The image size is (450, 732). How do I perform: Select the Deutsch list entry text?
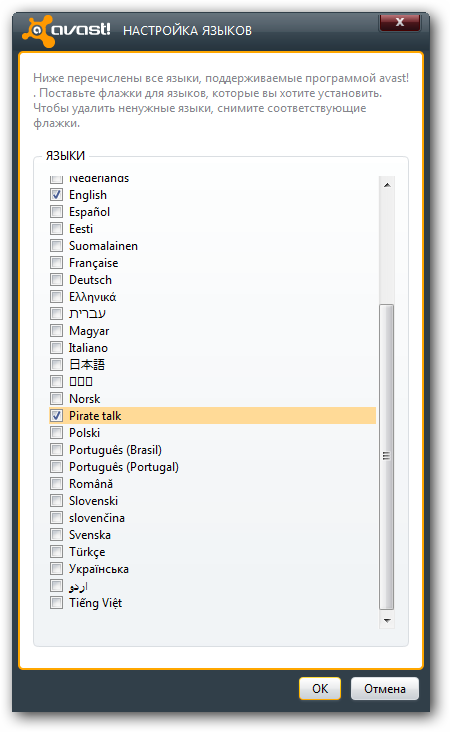(x=90, y=280)
